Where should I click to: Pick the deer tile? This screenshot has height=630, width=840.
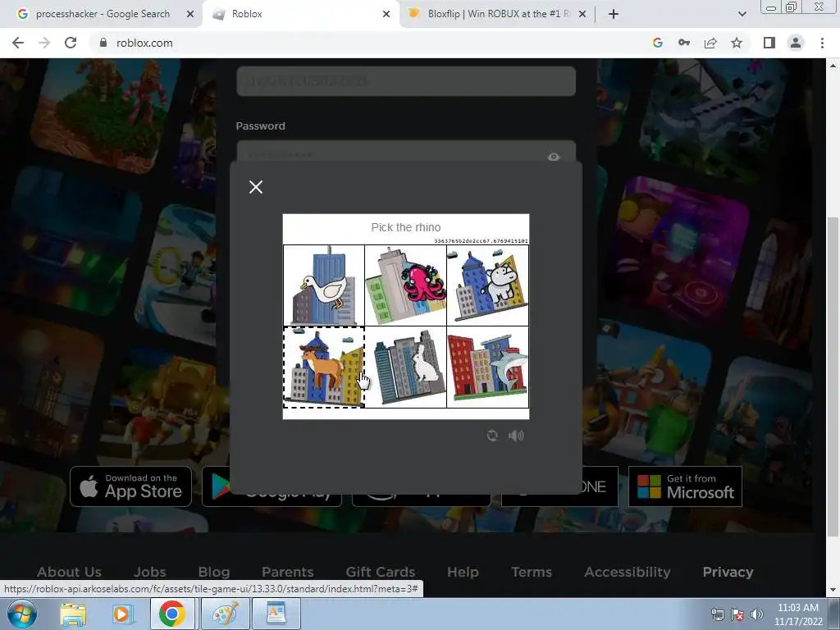(324, 367)
